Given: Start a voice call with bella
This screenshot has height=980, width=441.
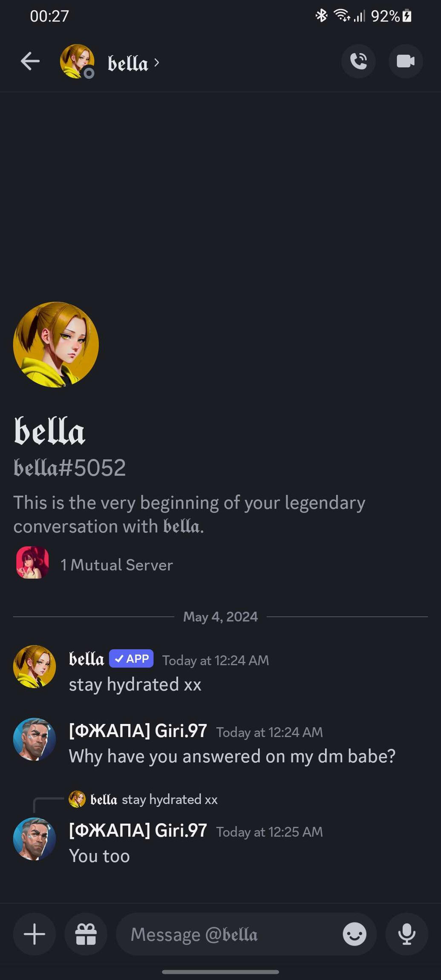Looking at the screenshot, I should click(x=358, y=61).
